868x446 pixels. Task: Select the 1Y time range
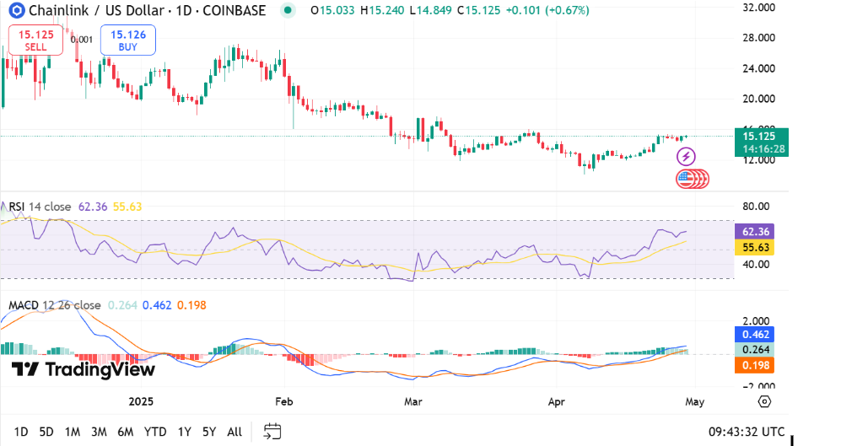tap(185, 432)
